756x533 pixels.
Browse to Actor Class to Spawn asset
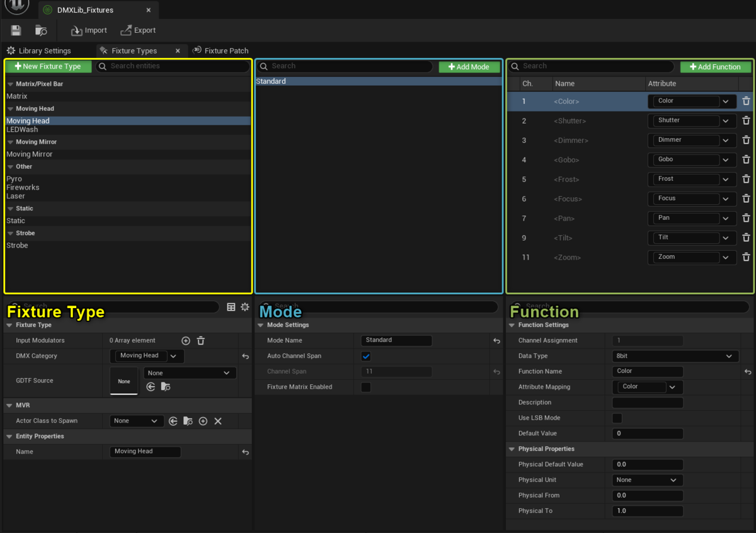(188, 421)
